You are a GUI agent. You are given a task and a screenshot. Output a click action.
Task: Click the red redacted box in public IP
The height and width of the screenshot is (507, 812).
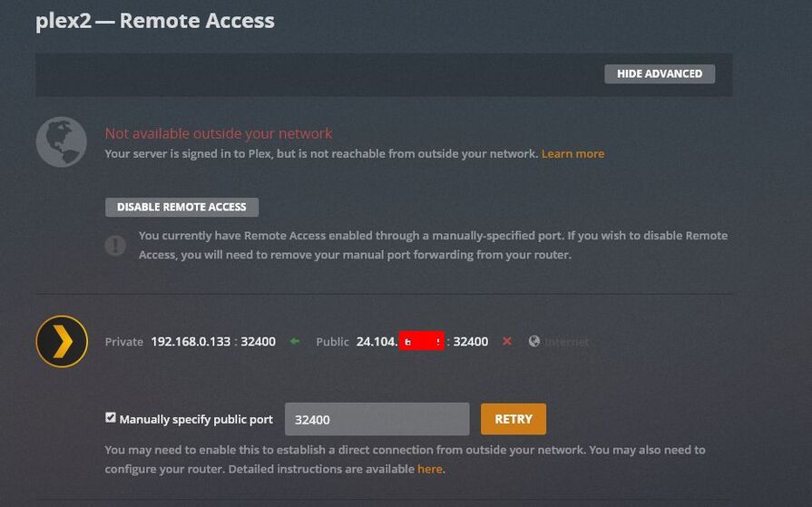pos(422,342)
